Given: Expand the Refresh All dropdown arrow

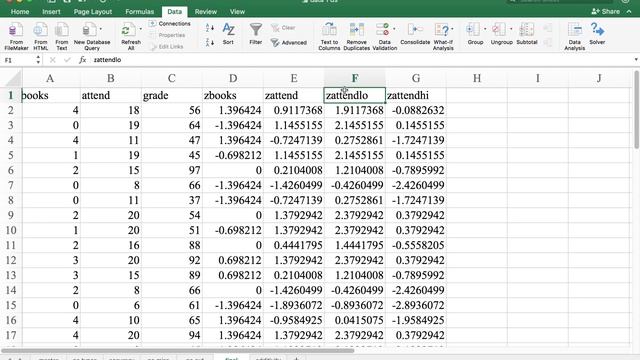Looking at the screenshot, I should pos(140,29).
